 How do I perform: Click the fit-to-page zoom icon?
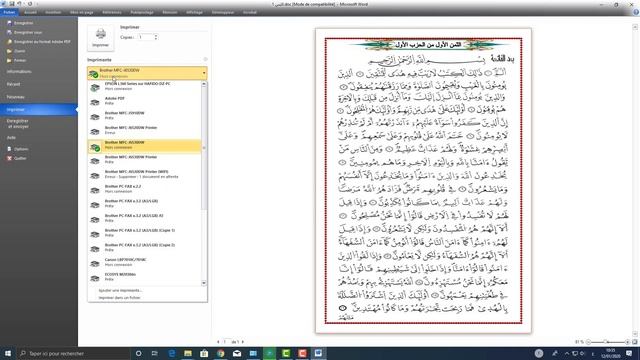tap(635, 342)
